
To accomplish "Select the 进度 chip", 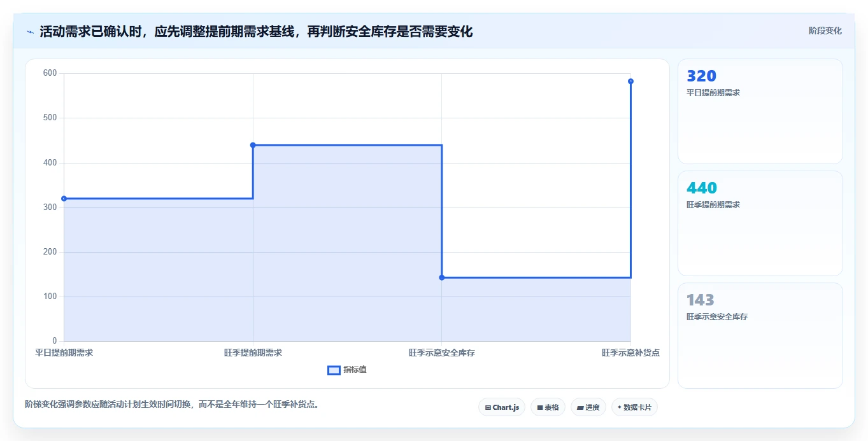I will click(588, 407).
